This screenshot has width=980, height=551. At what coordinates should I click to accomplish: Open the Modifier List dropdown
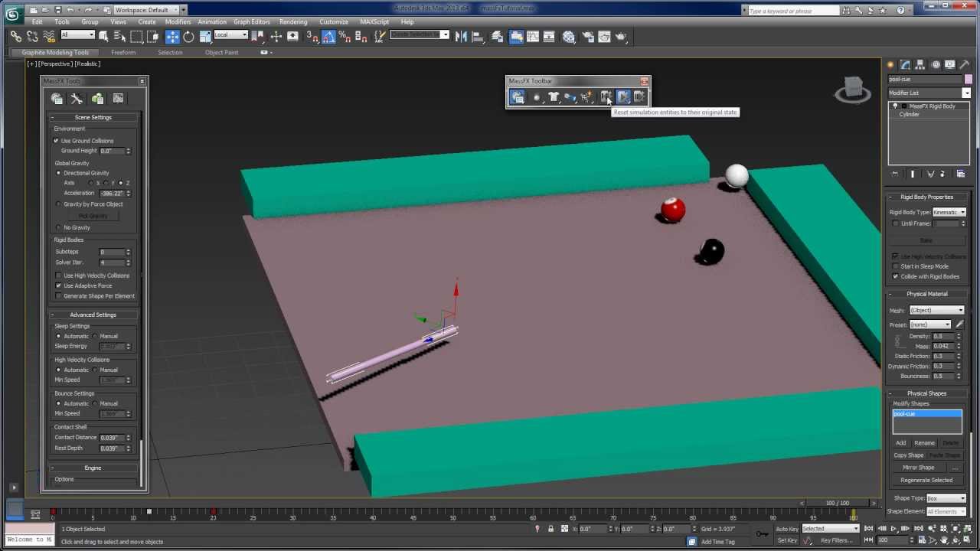click(929, 93)
